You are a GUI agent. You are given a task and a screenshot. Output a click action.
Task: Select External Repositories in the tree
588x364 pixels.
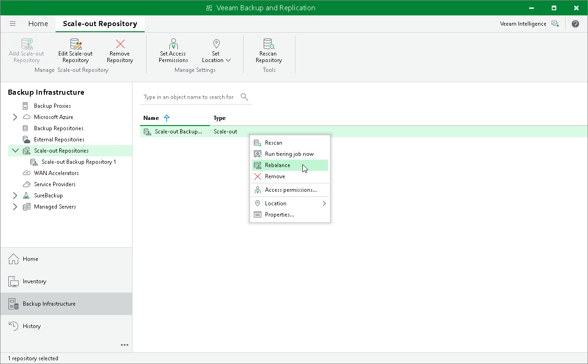pyautogui.click(x=59, y=140)
